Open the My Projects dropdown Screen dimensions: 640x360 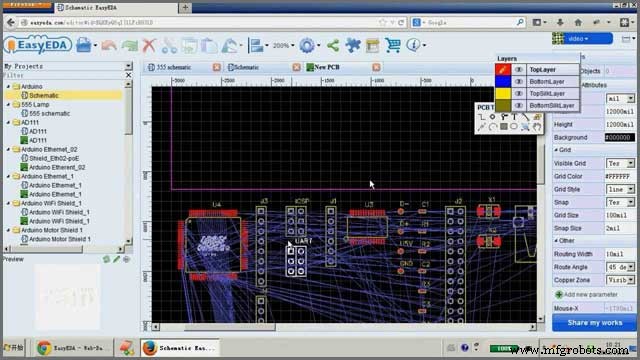129,66
